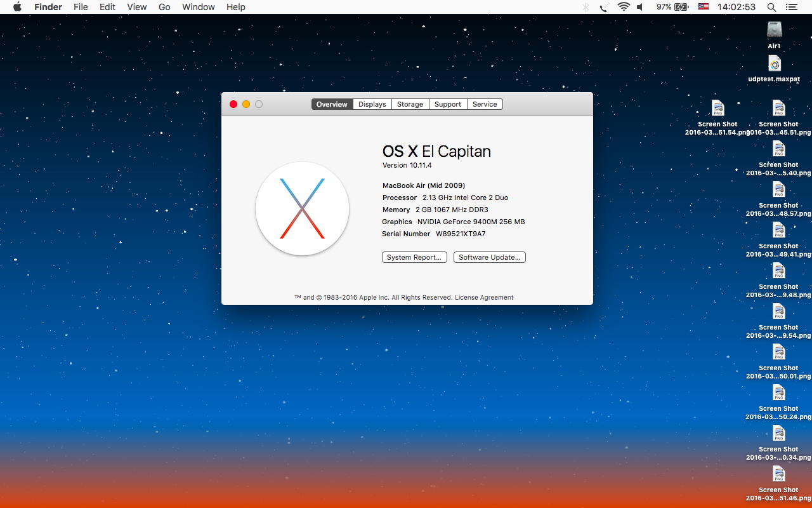Open the Apple menu logo
The width and height of the screenshot is (812, 508).
click(17, 7)
